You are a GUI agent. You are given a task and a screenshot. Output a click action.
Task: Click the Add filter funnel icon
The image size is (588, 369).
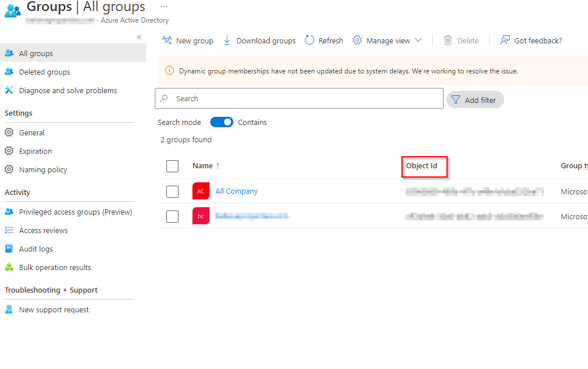point(456,100)
